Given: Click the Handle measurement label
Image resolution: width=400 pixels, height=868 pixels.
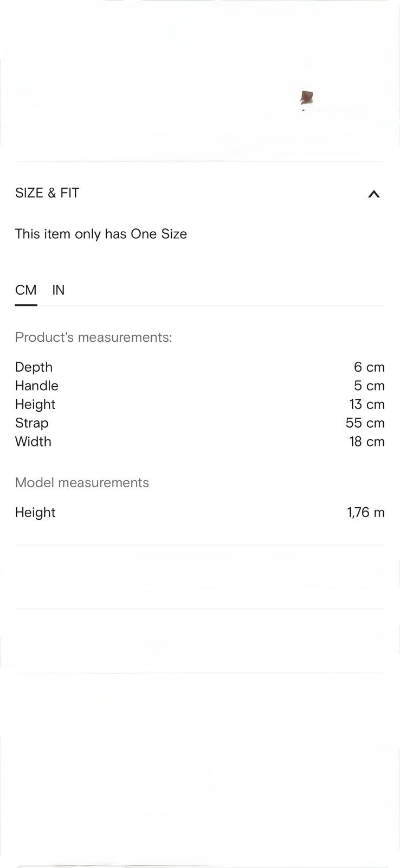Looking at the screenshot, I should [36, 386].
